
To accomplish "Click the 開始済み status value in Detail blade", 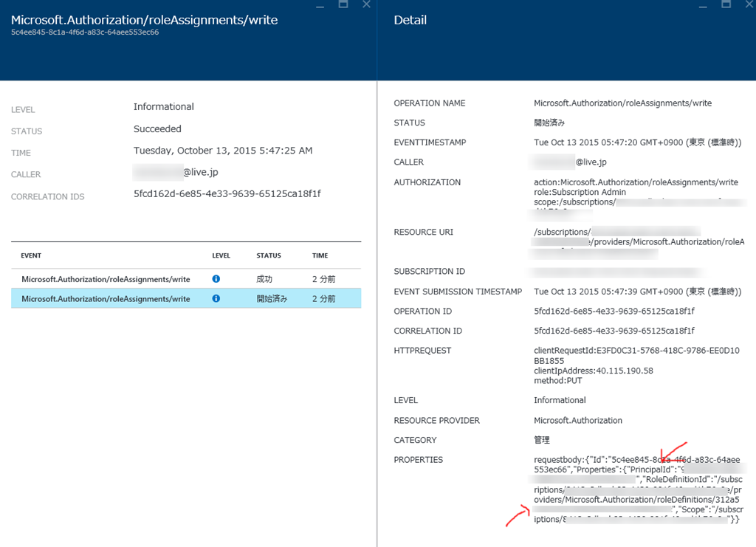I will pos(549,123).
